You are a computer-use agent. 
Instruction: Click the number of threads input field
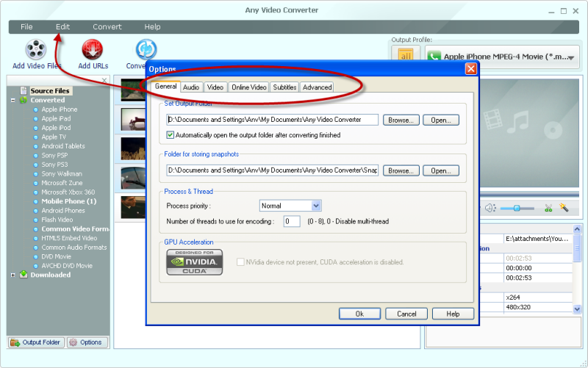tap(292, 221)
